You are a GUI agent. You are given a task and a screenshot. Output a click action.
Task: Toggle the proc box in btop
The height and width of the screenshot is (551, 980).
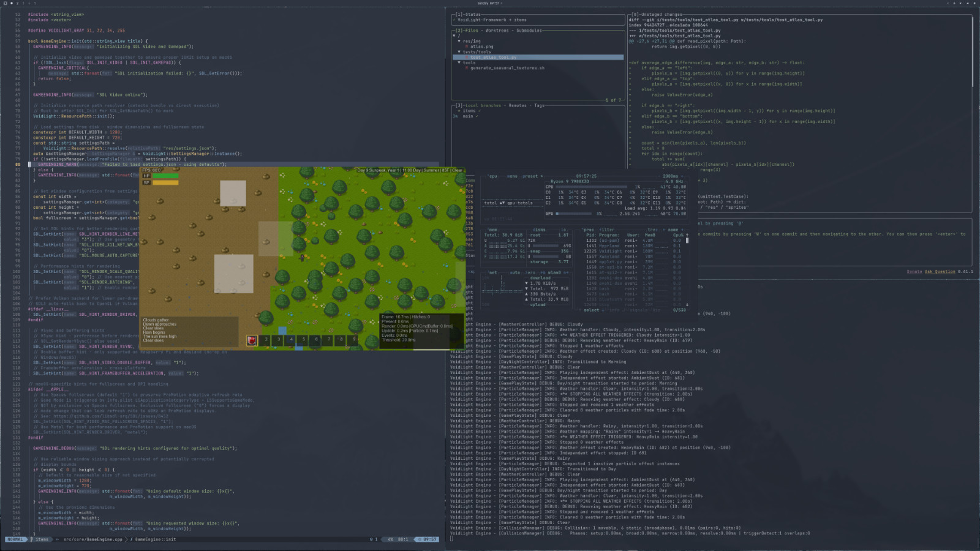click(x=589, y=230)
